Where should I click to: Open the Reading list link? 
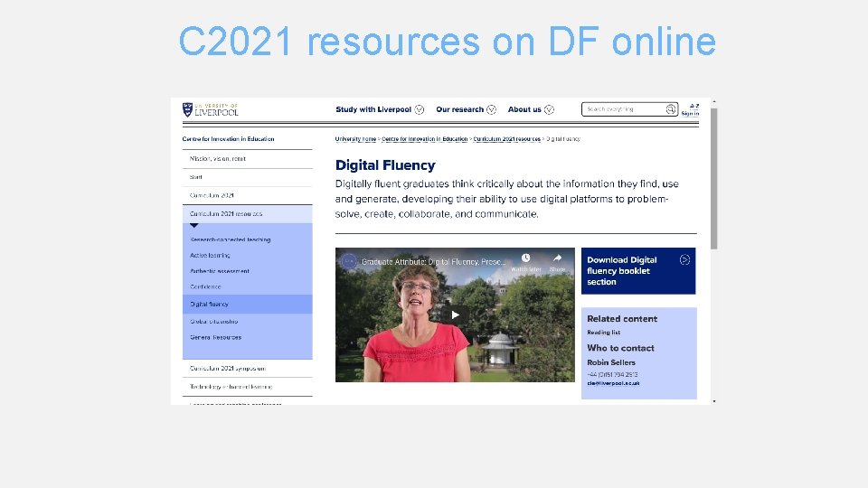point(603,333)
